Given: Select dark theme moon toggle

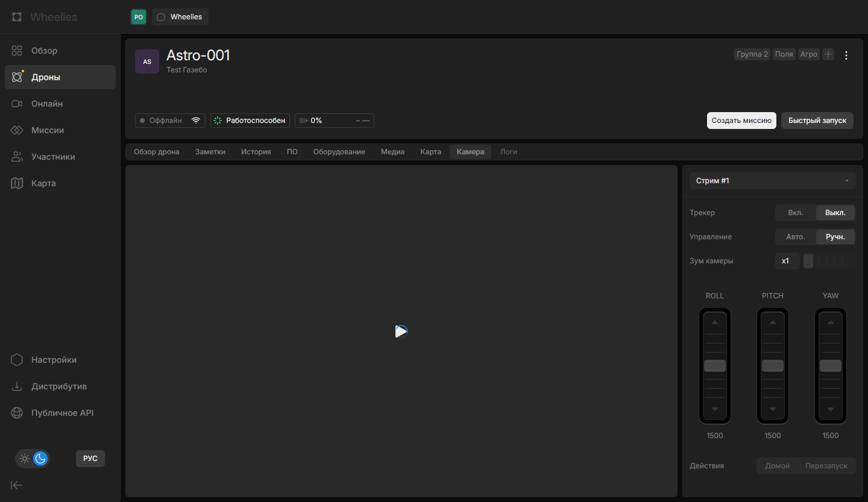Looking at the screenshot, I should click(40, 459).
